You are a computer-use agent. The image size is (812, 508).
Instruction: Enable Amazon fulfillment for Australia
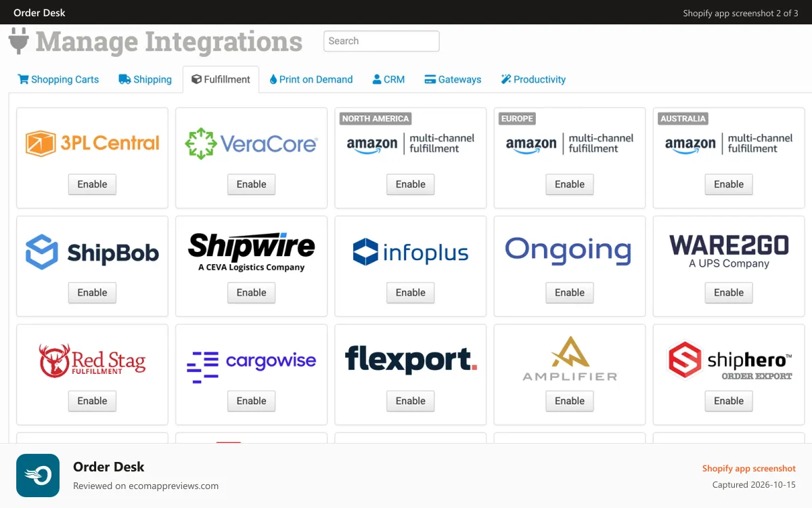[729, 184]
